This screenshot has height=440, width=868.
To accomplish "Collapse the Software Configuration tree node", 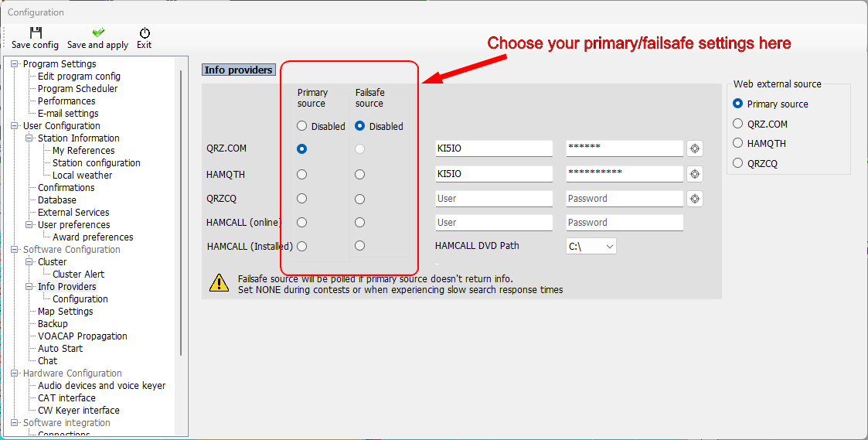I will point(15,249).
